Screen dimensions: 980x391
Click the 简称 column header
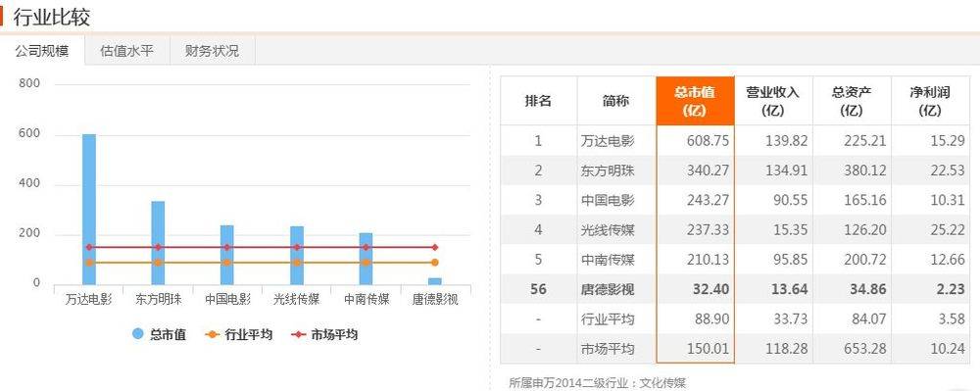[616, 101]
